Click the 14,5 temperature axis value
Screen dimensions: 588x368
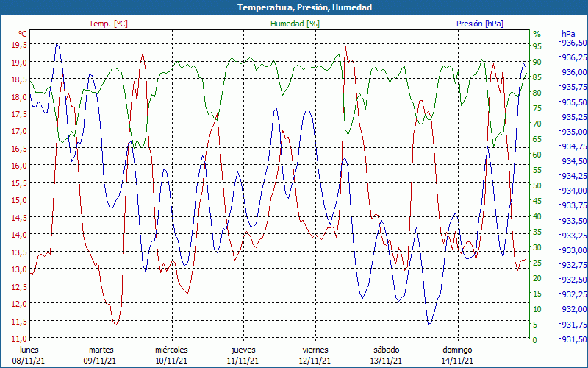coord(20,218)
